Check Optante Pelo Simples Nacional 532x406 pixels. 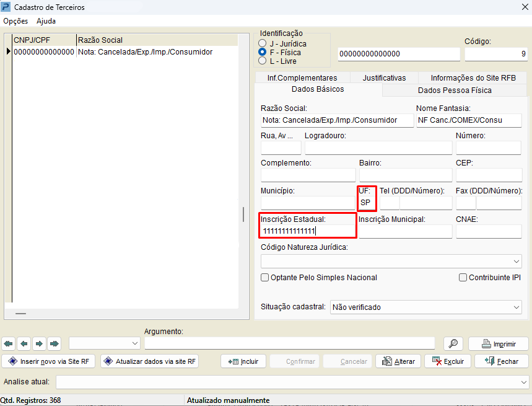[x=264, y=277]
